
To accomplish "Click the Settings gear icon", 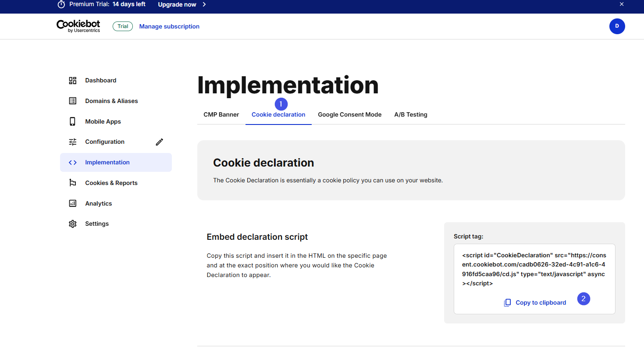I will click(x=73, y=224).
